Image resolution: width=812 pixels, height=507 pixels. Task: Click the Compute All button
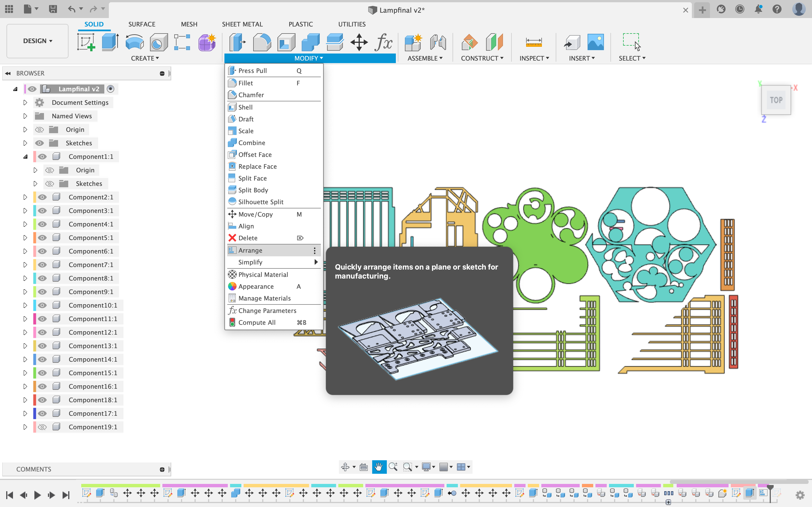click(x=257, y=323)
